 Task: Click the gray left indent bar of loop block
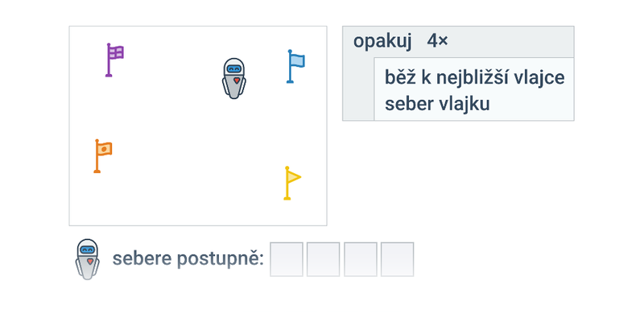click(x=358, y=89)
